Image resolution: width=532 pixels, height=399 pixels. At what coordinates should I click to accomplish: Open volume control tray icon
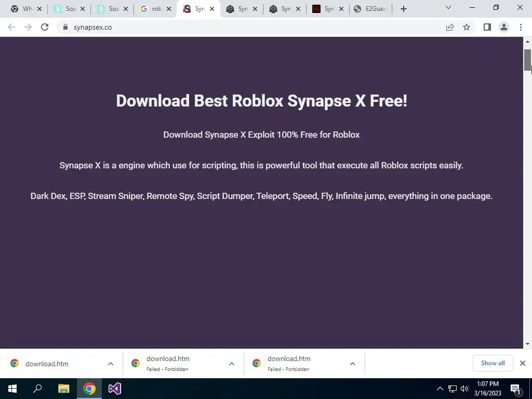coord(464,389)
